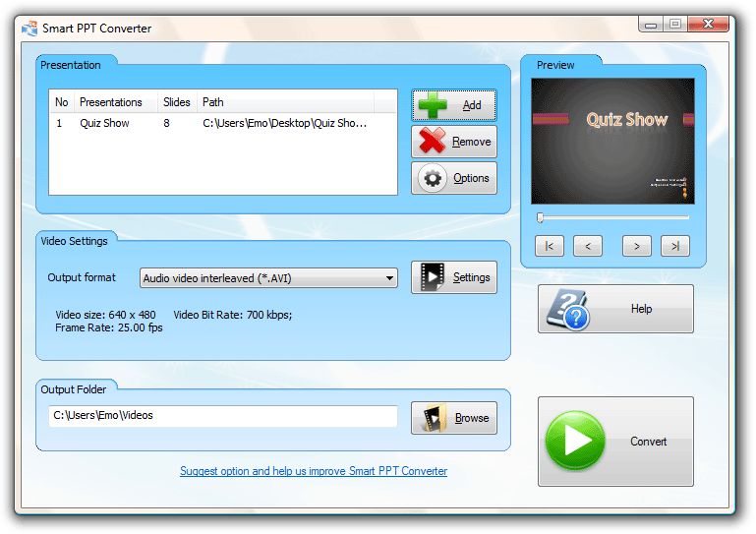
Task: Jump to last slide in preview
Action: coord(675,246)
